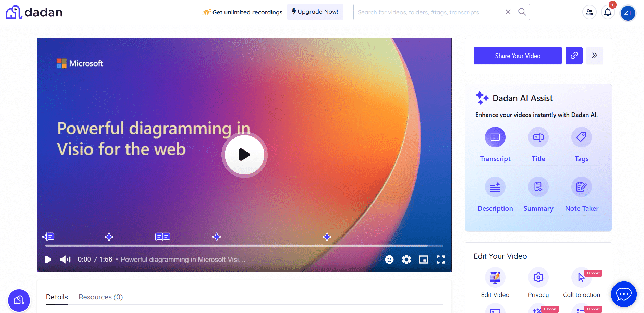This screenshot has height=313, width=644.
Task: Open the Privacy settings gear
Action: (538, 277)
